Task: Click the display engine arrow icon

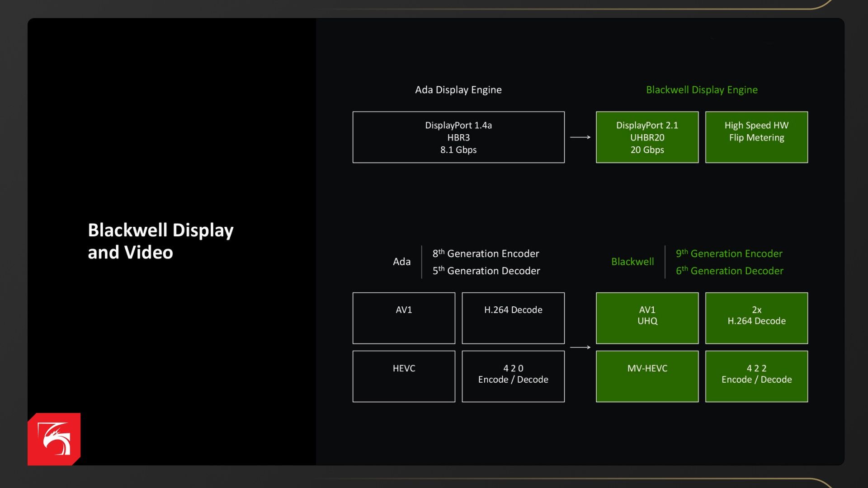Action: (580, 137)
